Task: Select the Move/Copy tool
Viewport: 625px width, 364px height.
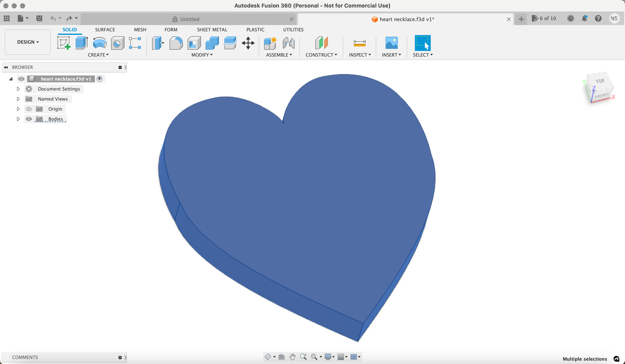Action: [248, 43]
